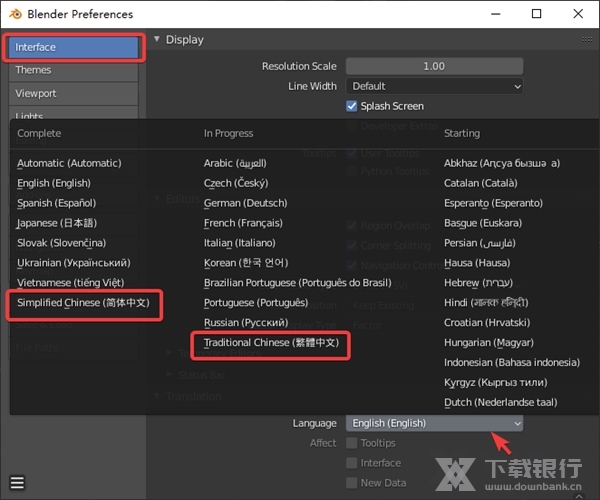Click the Display panel grip dots icon
The height and width of the screenshot is (500, 600).
[586, 39]
